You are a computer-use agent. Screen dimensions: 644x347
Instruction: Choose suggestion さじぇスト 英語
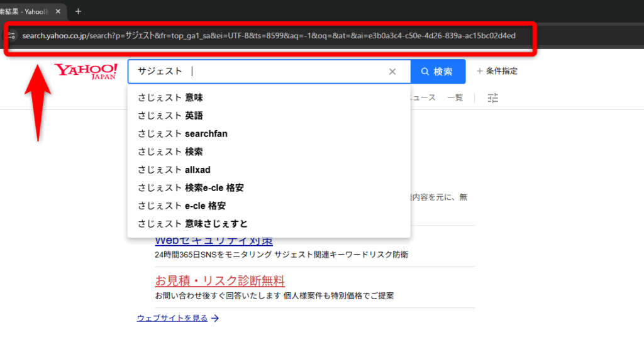pos(269,116)
